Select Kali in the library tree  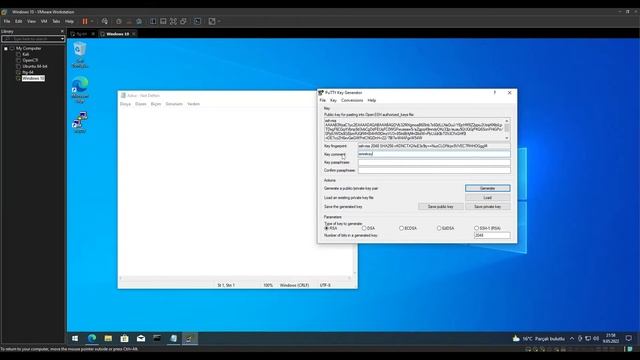coord(26,54)
